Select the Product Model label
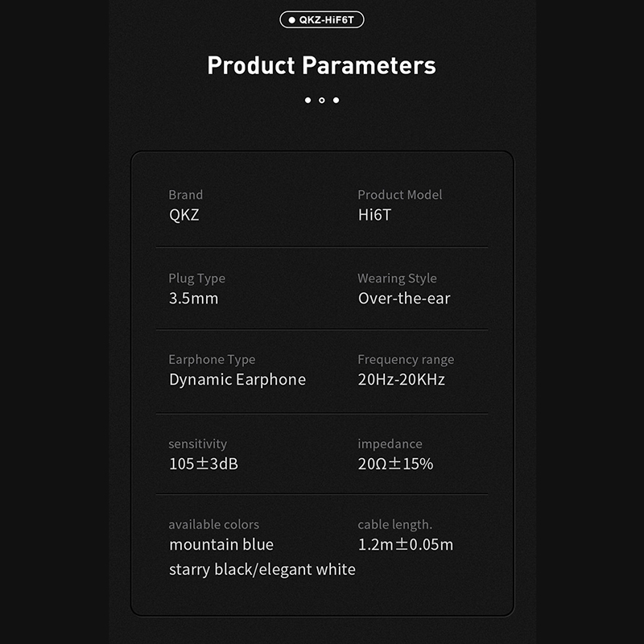This screenshot has width=644, height=644. coord(400,195)
